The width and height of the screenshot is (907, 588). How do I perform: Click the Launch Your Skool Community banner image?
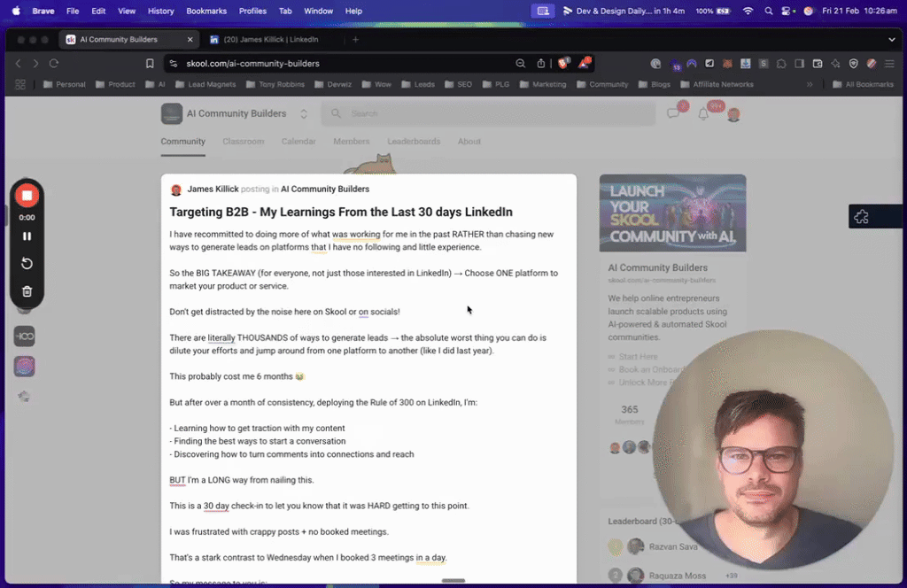[x=673, y=213]
